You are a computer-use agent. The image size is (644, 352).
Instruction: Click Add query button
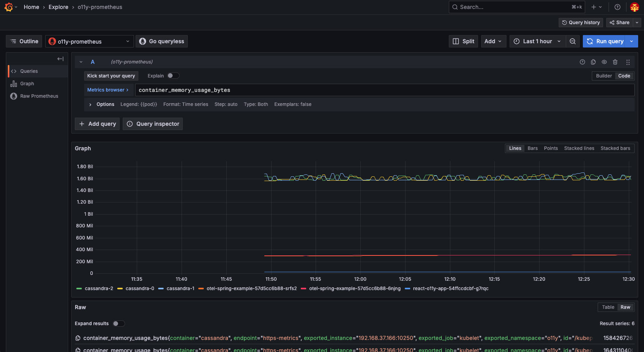coord(97,124)
